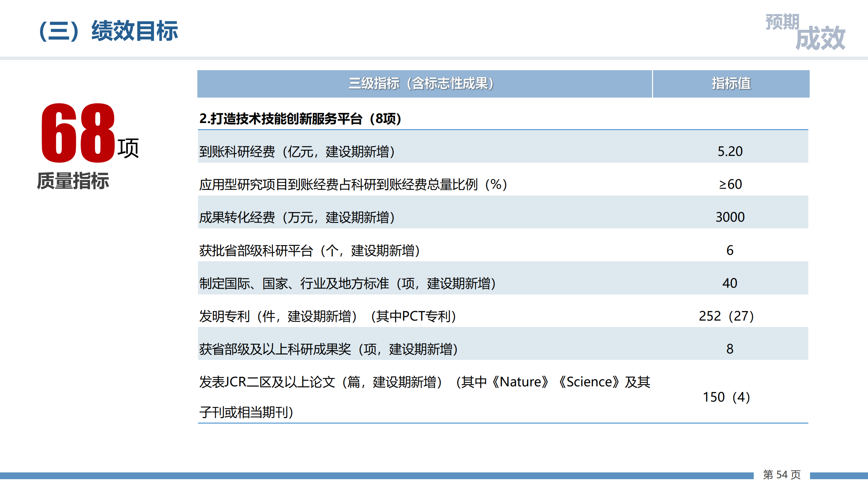
Task: Select the 指标值 column header
Action: (x=731, y=84)
